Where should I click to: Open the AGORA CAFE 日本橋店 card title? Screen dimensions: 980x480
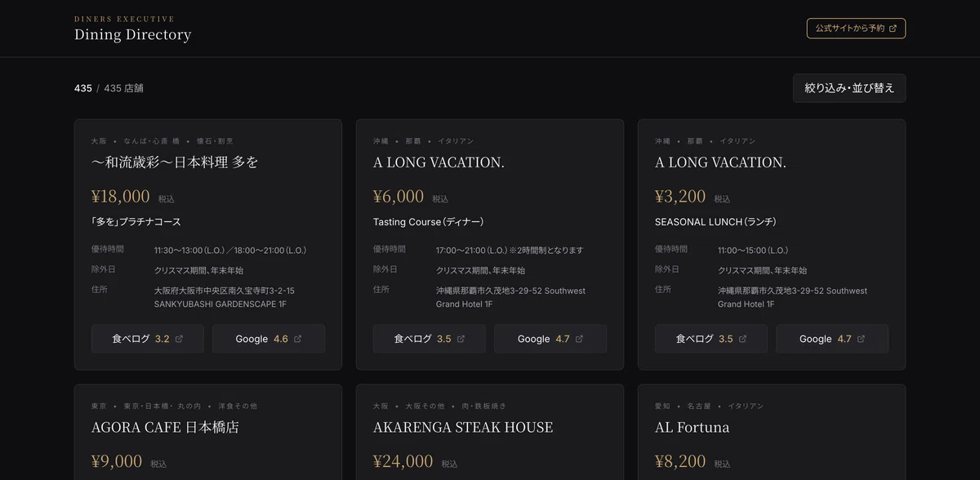[x=165, y=427]
